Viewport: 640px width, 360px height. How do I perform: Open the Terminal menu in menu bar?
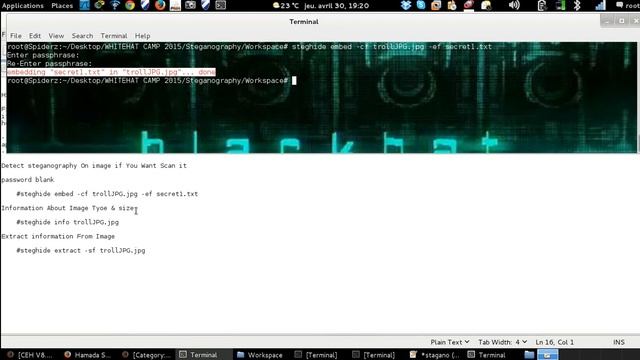114,36
